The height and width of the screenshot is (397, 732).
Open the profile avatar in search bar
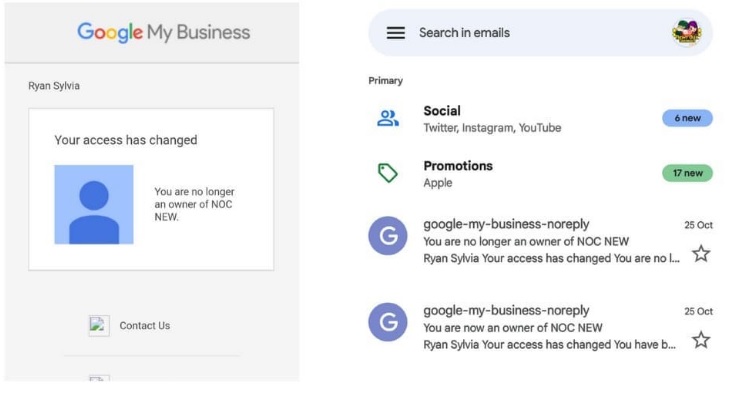(686, 33)
